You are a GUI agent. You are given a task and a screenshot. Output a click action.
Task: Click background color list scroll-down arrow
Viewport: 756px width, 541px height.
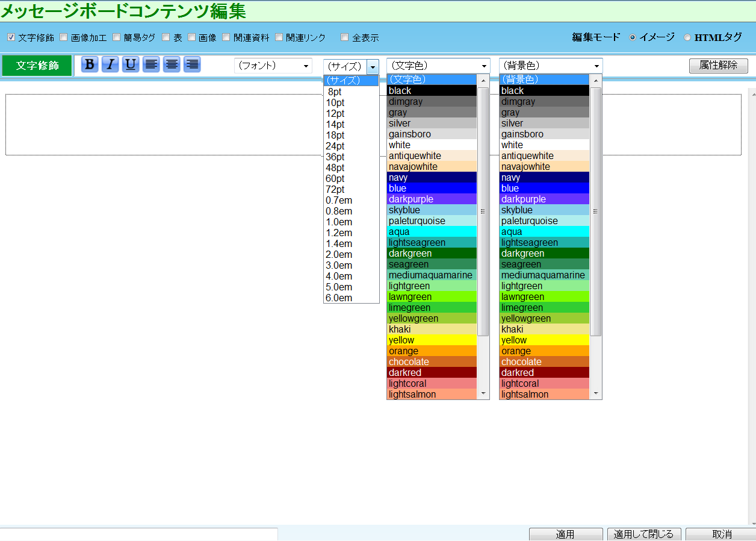[595, 393]
